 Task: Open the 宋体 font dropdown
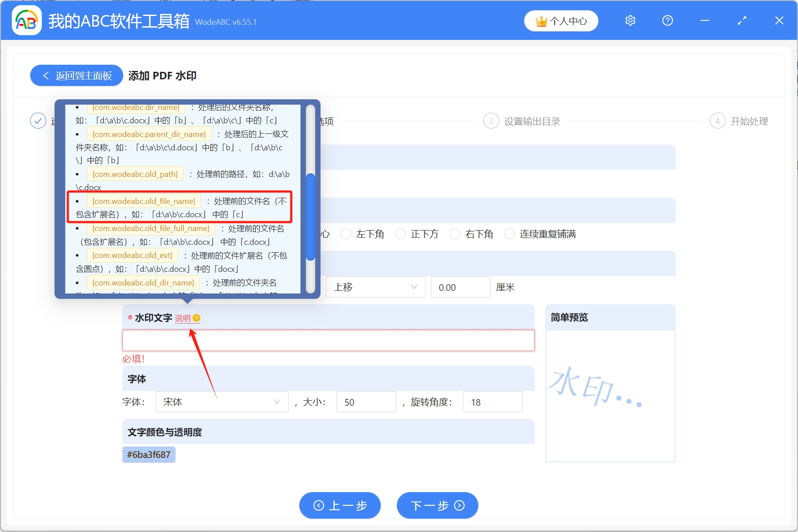point(222,402)
